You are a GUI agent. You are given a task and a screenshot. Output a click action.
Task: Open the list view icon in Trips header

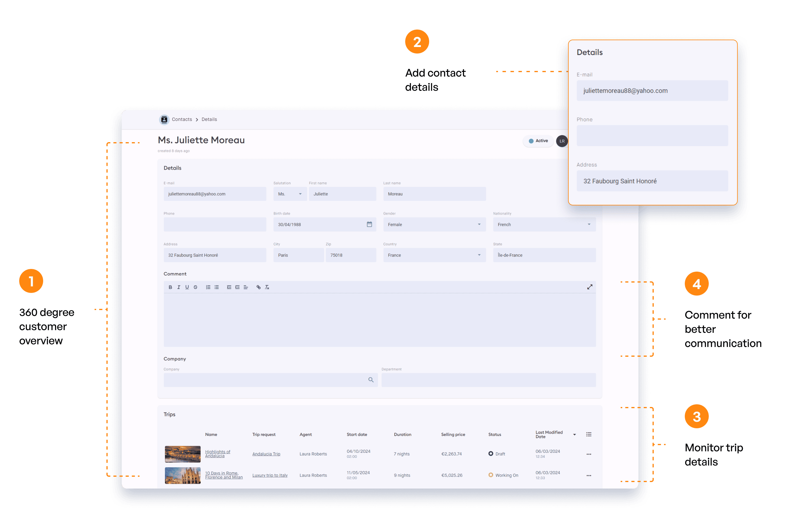[x=589, y=434]
